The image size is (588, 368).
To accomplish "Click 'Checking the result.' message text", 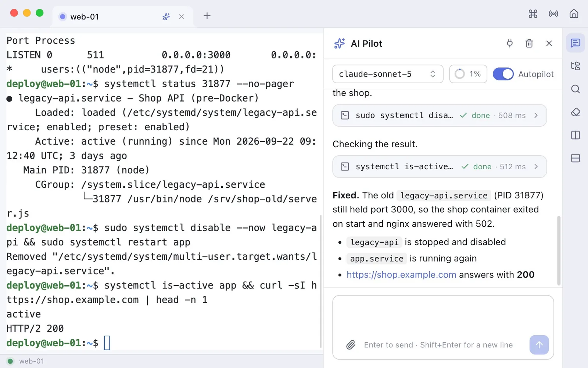I will click(x=375, y=144).
